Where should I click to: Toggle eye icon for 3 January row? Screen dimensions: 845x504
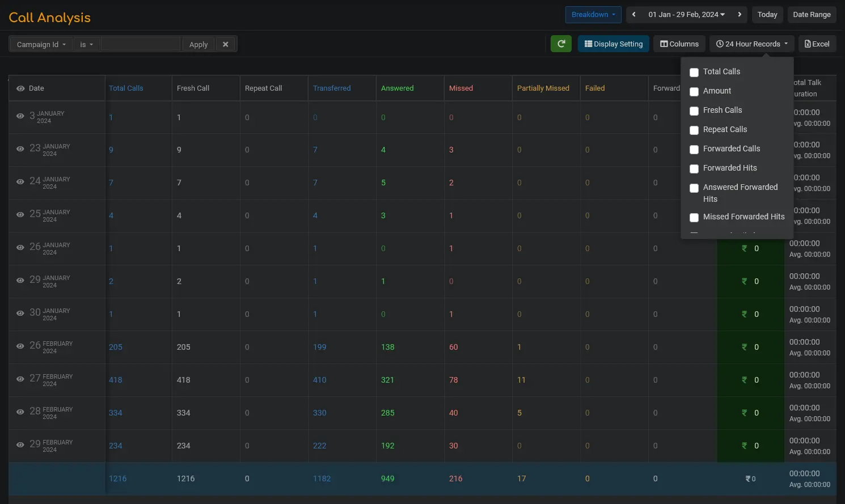20,116
